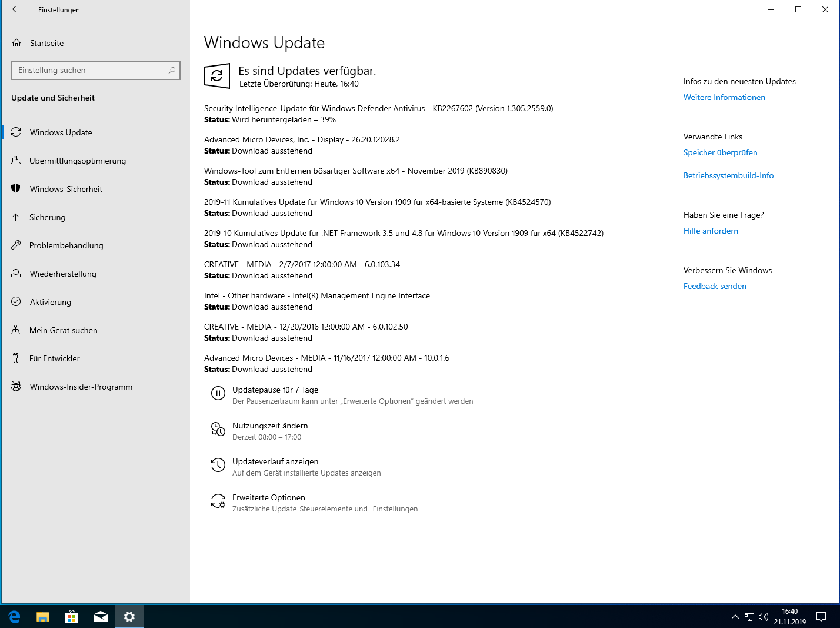
Task: Click the Aktivierung checkmark icon
Action: [16, 302]
